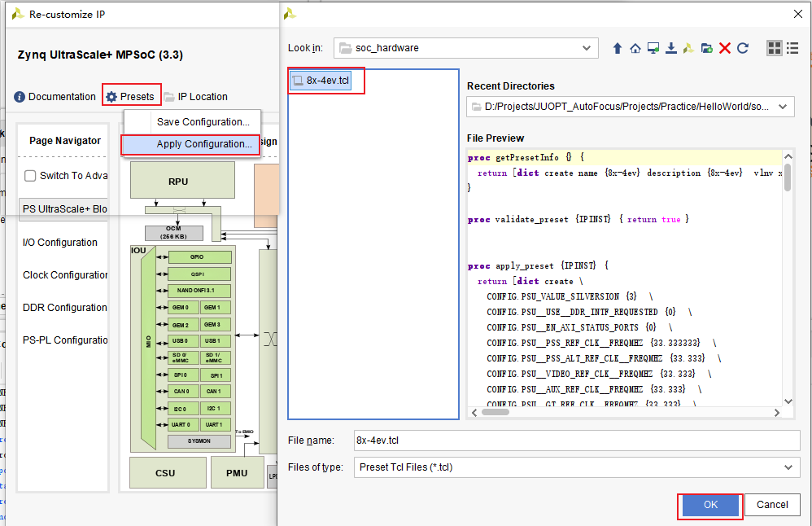The width and height of the screenshot is (812, 526).
Task: Click the QSPI peripheral block
Action: (x=199, y=274)
